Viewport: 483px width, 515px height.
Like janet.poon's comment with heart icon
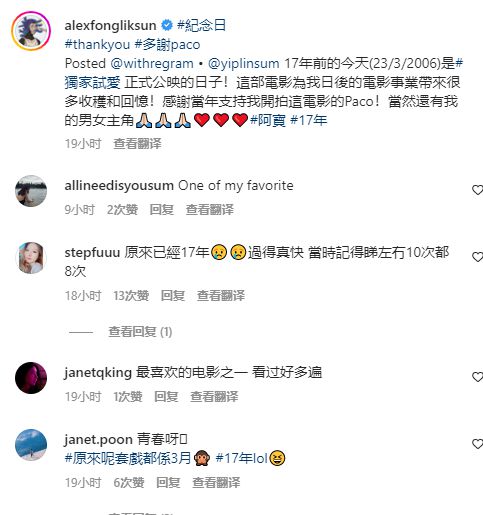click(x=478, y=444)
